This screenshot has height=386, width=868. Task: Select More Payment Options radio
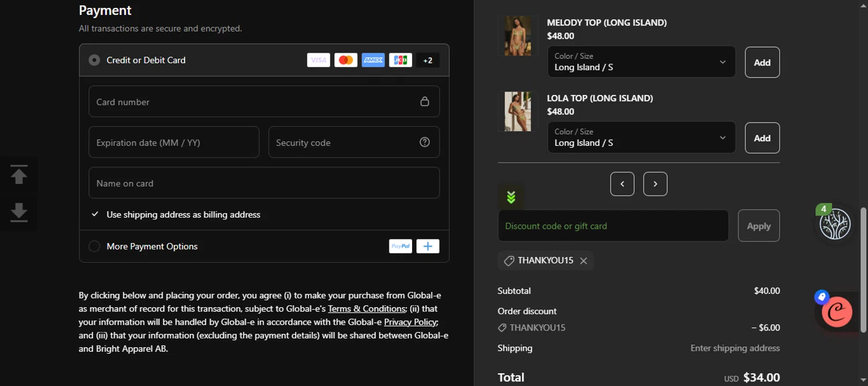click(94, 247)
